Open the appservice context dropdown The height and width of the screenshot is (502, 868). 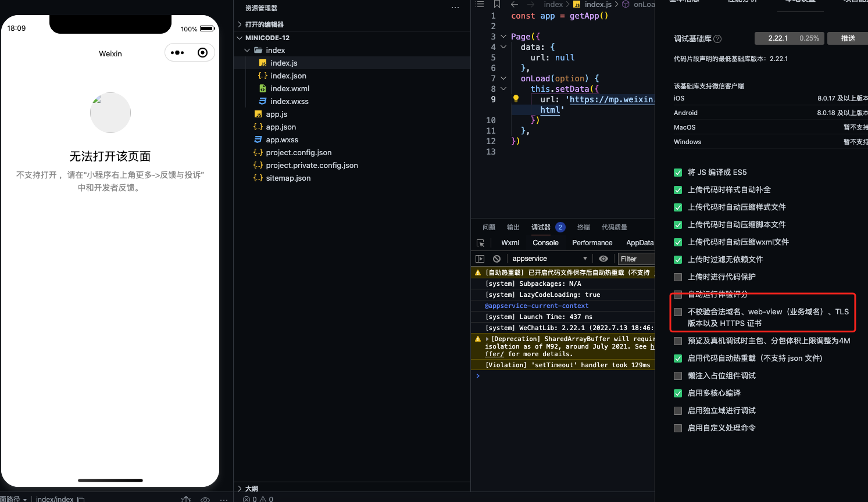coord(550,259)
